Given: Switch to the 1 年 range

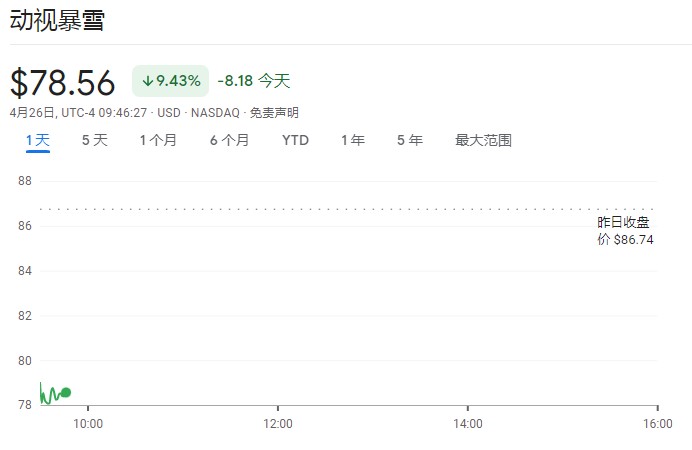Looking at the screenshot, I should tap(353, 140).
